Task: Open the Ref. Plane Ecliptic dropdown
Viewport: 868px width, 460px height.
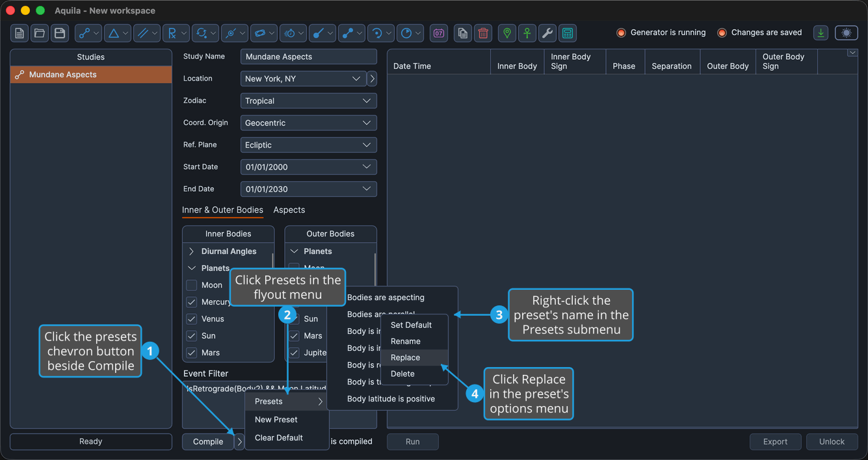Action: point(308,145)
